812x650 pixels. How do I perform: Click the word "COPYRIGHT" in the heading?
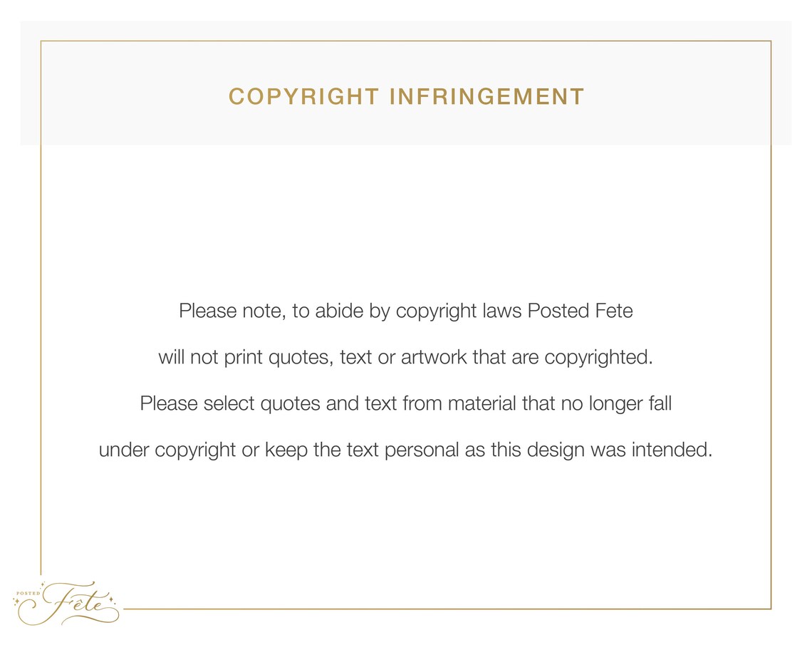point(304,97)
